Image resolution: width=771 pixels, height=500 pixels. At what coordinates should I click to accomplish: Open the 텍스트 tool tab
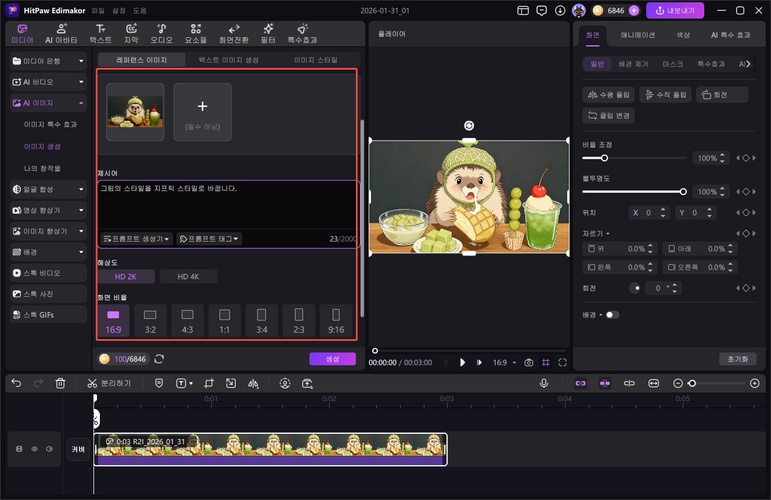[x=100, y=33]
